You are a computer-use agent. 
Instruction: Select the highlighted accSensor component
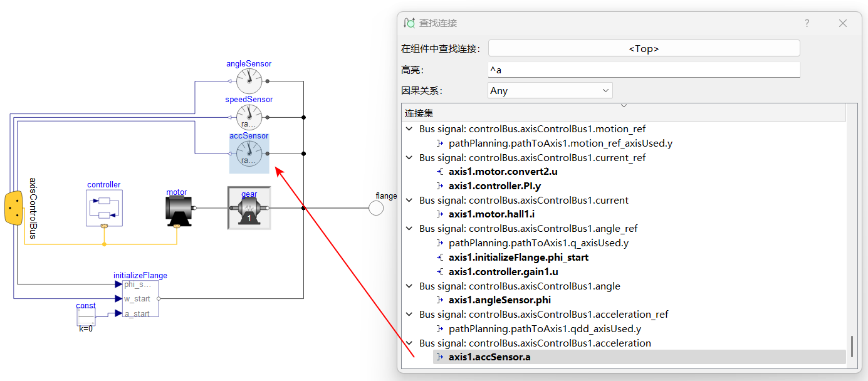click(x=249, y=153)
